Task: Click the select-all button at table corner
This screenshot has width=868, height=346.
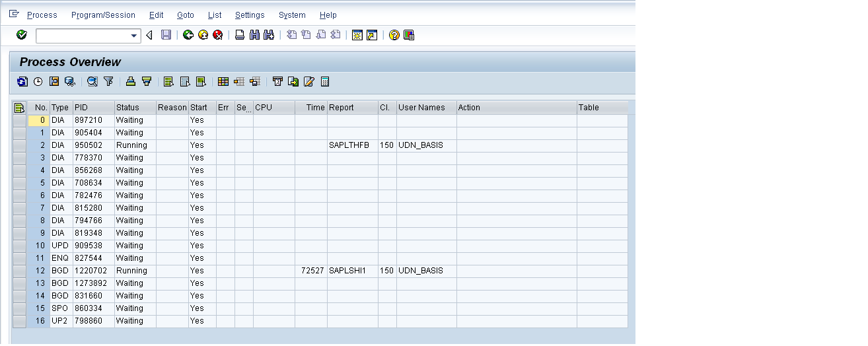Action: pyautogui.click(x=19, y=107)
